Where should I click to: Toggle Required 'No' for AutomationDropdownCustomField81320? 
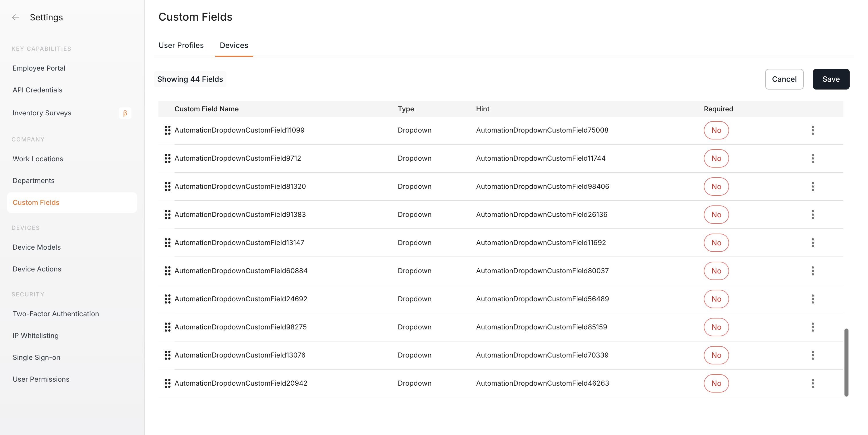pos(716,187)
